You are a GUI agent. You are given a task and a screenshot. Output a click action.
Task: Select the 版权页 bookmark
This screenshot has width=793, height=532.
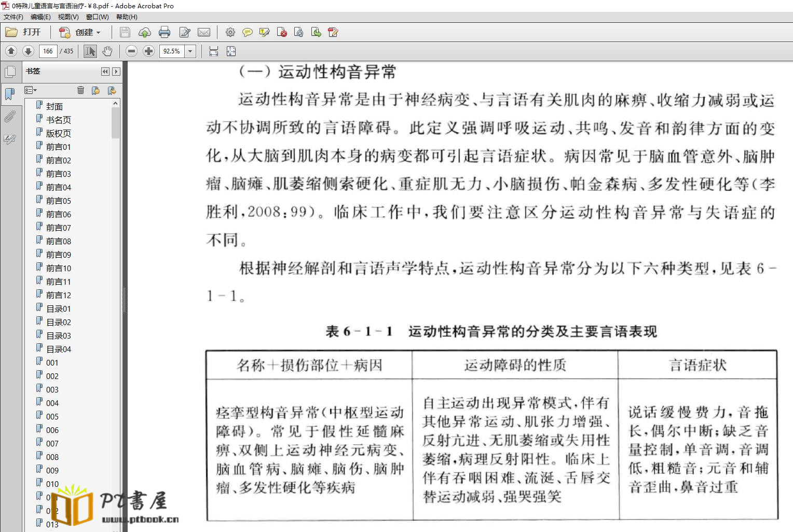point(59,133)
